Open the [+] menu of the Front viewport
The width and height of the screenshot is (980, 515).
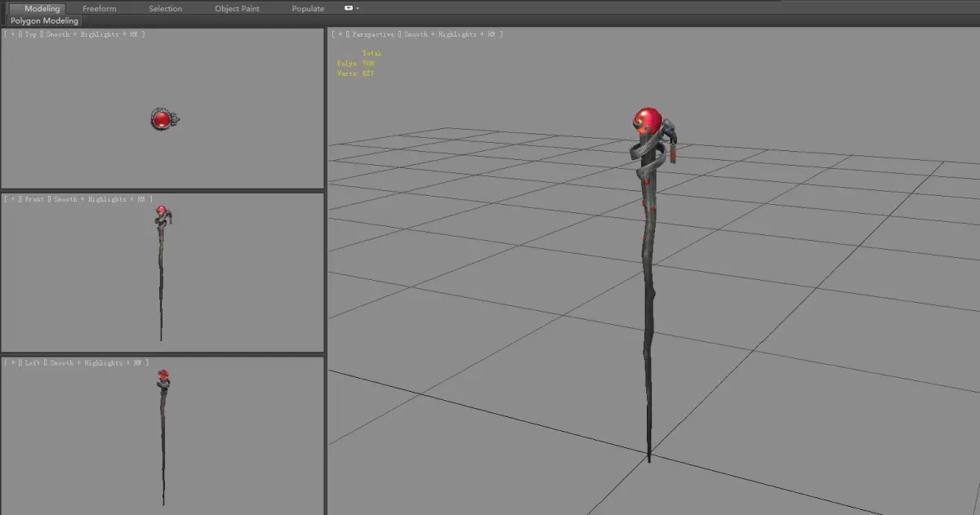[x=13, y=199]
